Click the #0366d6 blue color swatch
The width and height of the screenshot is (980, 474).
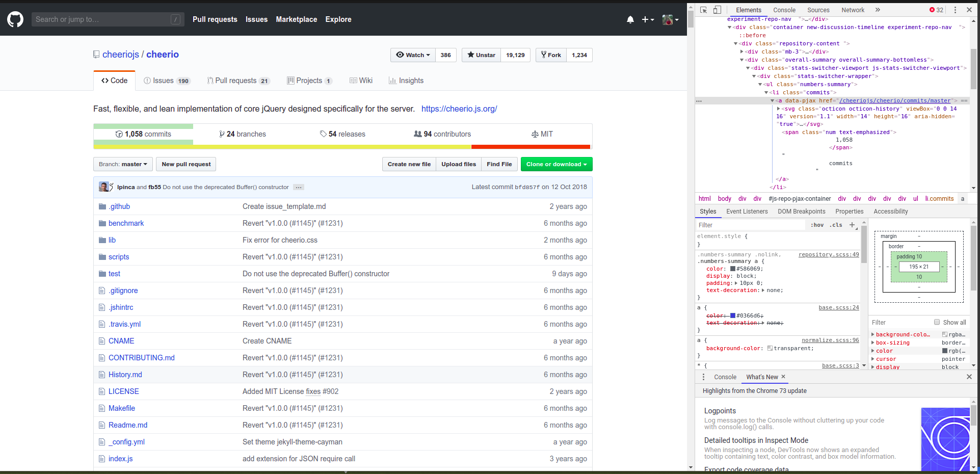[x=733, y=315]
